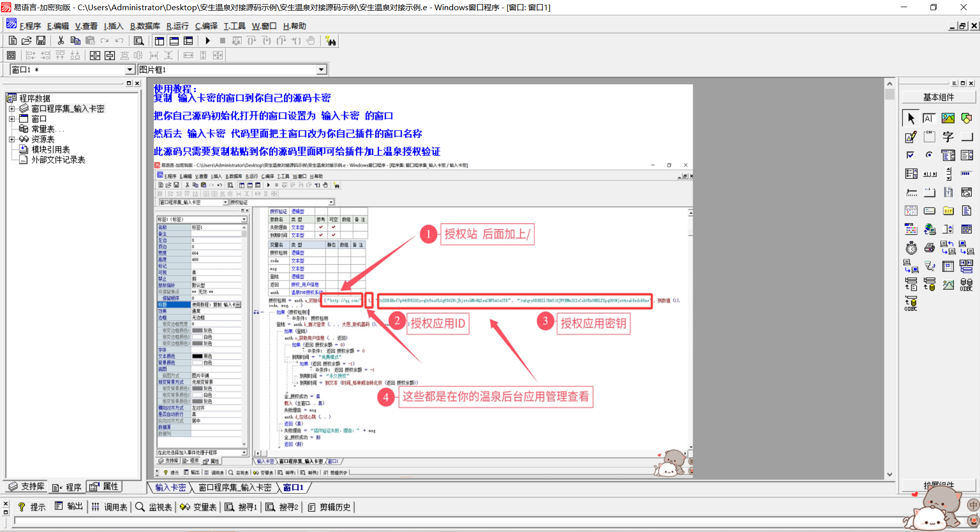Click the 基本组件 header button
The image size is (980, 532).
tap(938, 97)
